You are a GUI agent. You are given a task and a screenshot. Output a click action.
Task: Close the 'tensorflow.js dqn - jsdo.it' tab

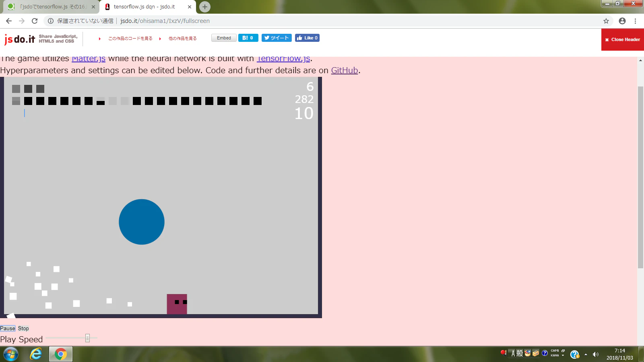[x=190, y=7]
